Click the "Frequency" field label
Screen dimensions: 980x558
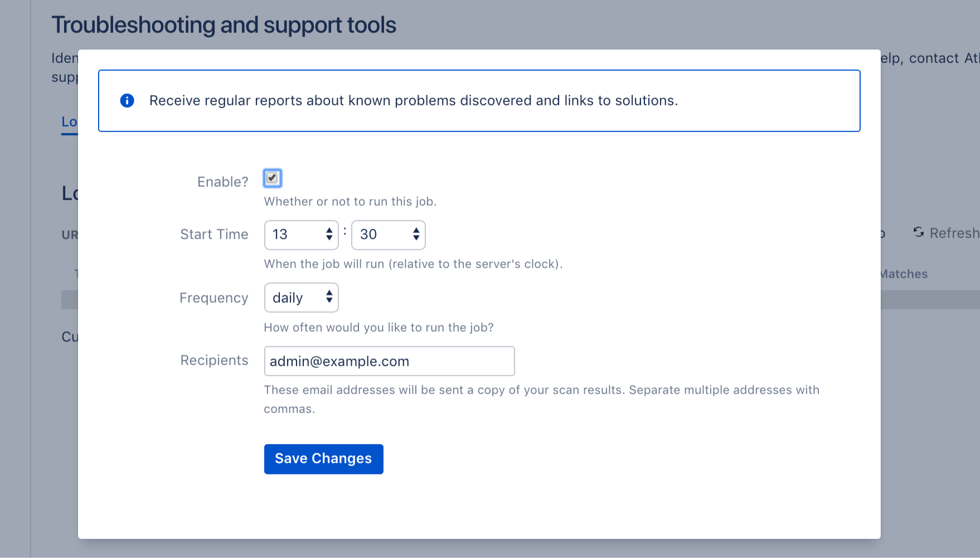pos(214,298)
